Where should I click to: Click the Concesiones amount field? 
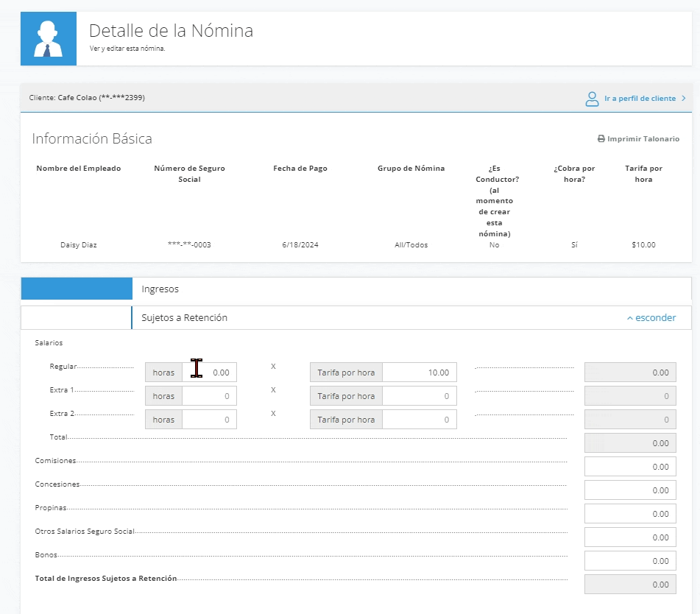click(x=630, y=490)
